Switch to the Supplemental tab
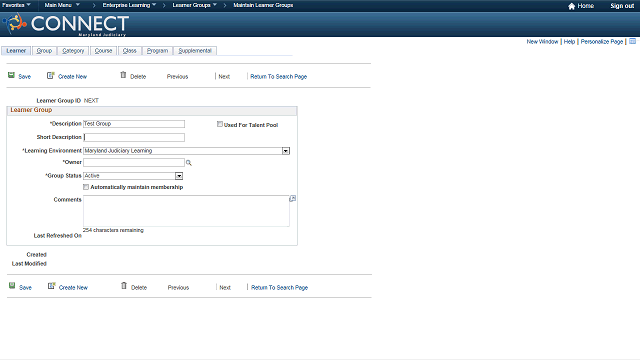Viewport: 640px width, 360px height. pos(195,51)
